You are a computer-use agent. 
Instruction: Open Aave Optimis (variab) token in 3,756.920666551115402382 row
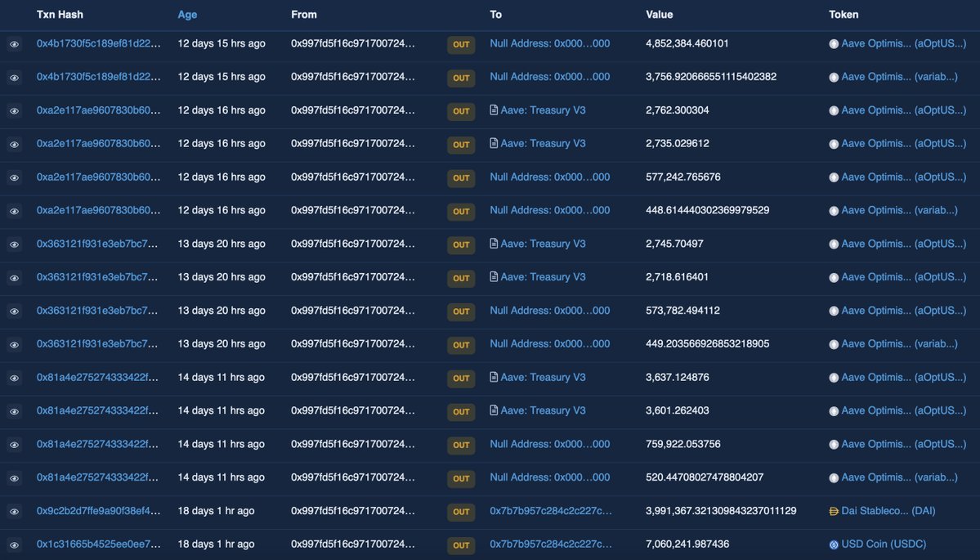pyautogui.click(x=899, y=77)
